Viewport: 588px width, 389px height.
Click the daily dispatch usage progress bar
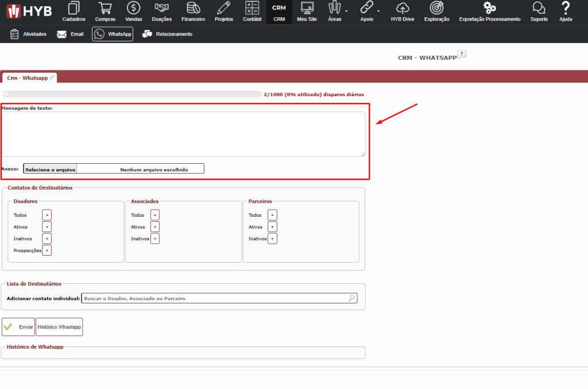point(131,94)
